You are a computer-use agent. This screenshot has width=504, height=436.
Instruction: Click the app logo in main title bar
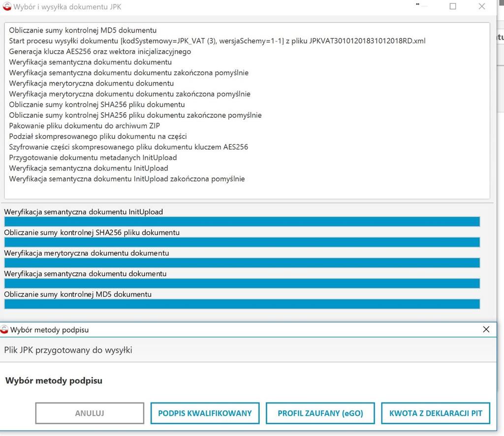click(x=7, y=6)
